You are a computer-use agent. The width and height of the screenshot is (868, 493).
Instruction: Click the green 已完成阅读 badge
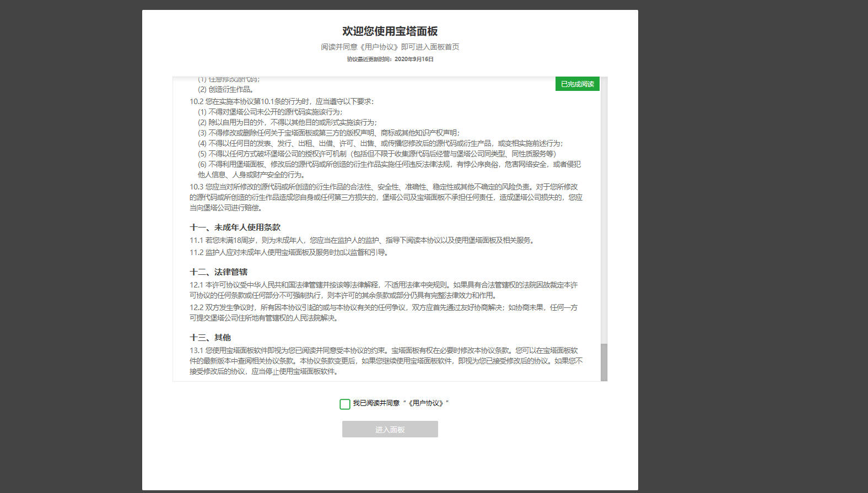[x=578, y=84]
